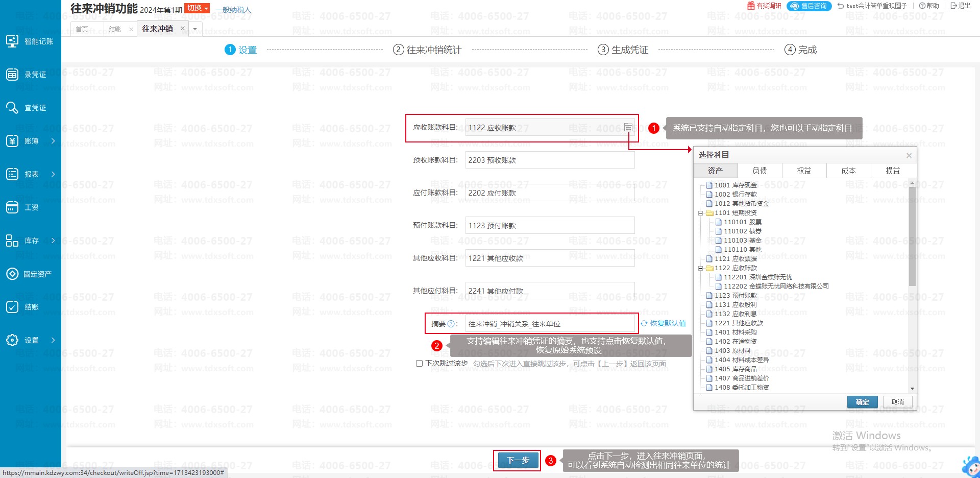This screenshot has height=478, width=980.
Task: Enable the 下次跳过该步 checkbox
Action: (419, 364)
